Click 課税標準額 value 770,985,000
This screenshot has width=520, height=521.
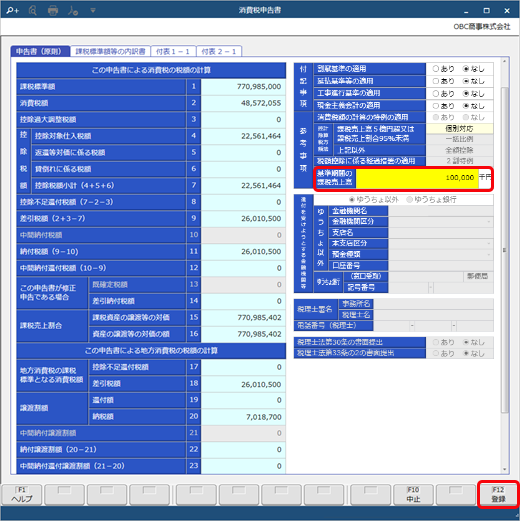point(243,87)
